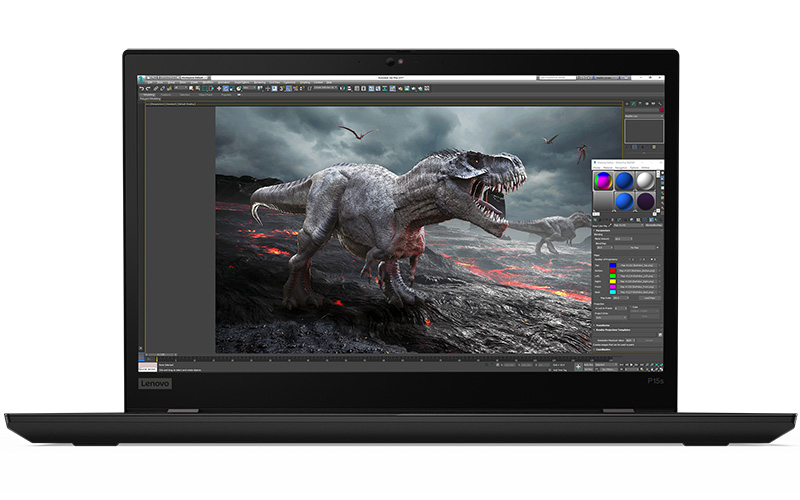
Task: Click the search field in title bar
Action: [x=557, y=78]
